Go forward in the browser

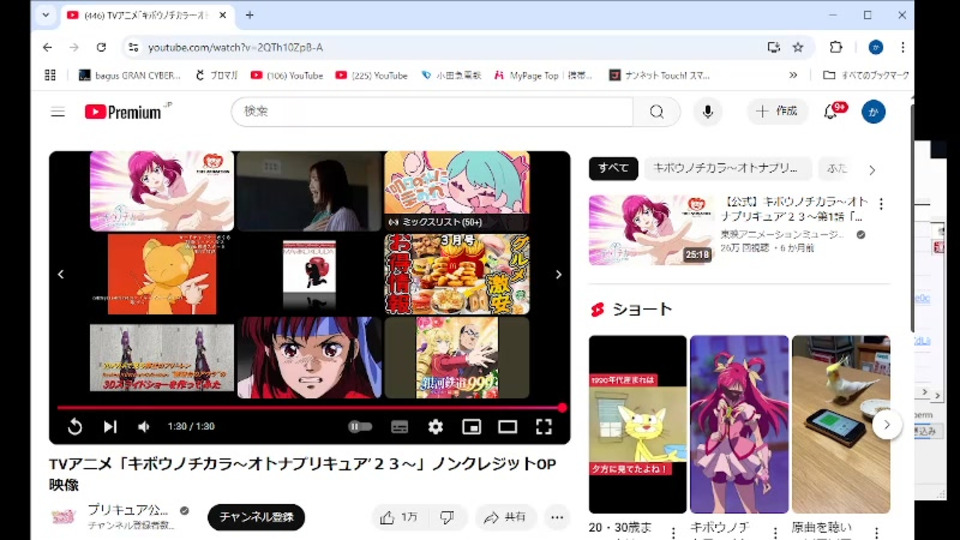74,47
